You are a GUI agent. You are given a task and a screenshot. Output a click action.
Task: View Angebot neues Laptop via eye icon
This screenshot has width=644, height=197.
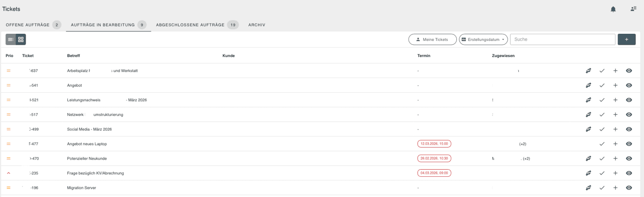point(629,144)
